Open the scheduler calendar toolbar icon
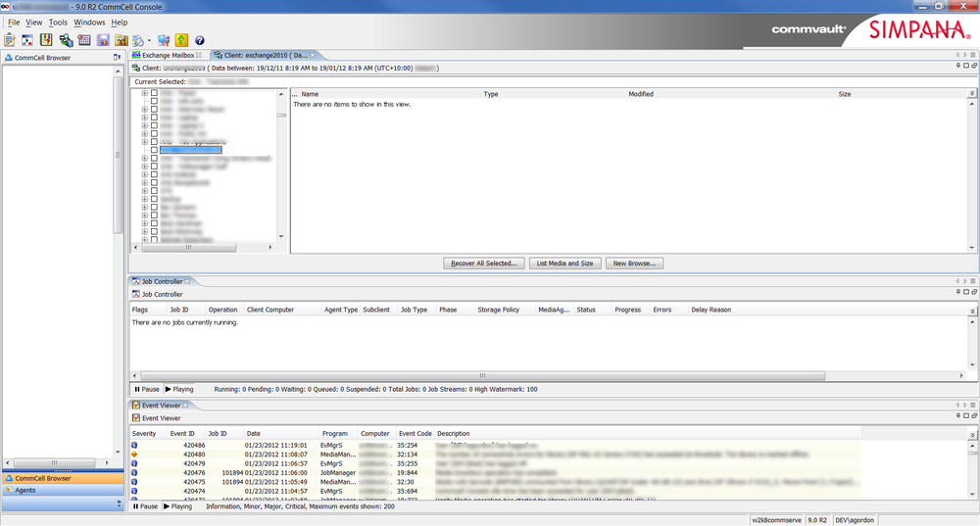Image resolution: width=980 pixels, height=526 pixels. coord(84,40)
